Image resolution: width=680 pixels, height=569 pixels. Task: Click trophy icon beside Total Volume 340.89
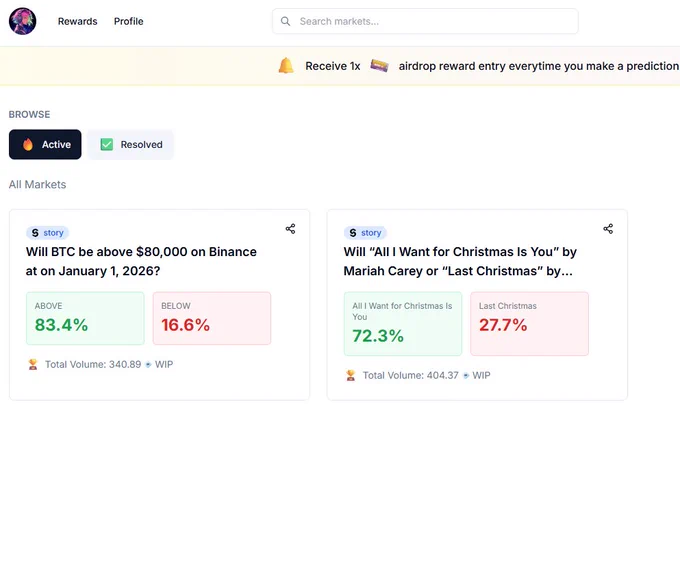pos(33,364)
